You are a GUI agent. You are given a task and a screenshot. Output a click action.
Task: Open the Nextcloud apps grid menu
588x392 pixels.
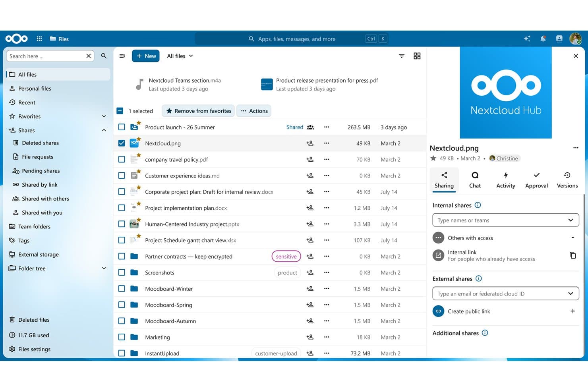(x=39, y=39)
